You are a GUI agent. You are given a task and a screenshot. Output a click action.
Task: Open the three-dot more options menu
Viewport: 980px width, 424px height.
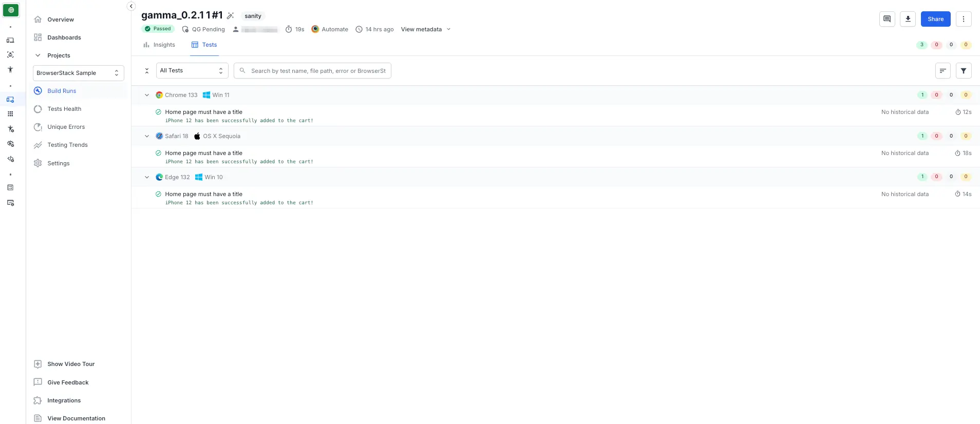(x=963, y=19)
